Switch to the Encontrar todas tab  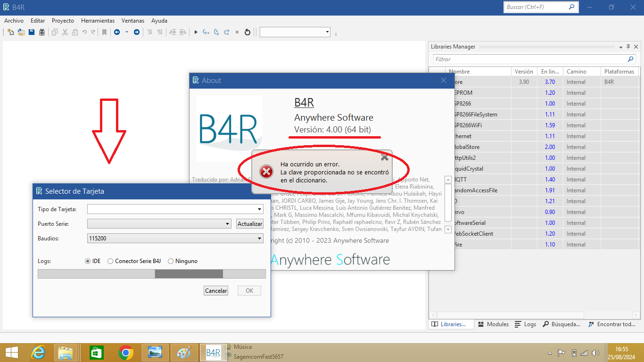pos(612,324)
